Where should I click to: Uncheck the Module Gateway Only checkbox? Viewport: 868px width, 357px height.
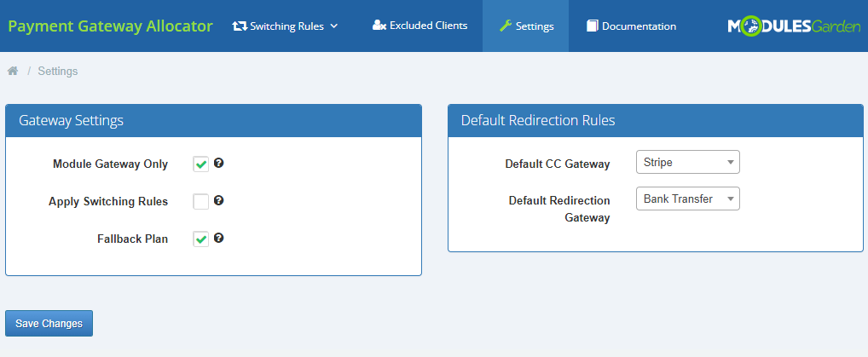tap(201, 164)
